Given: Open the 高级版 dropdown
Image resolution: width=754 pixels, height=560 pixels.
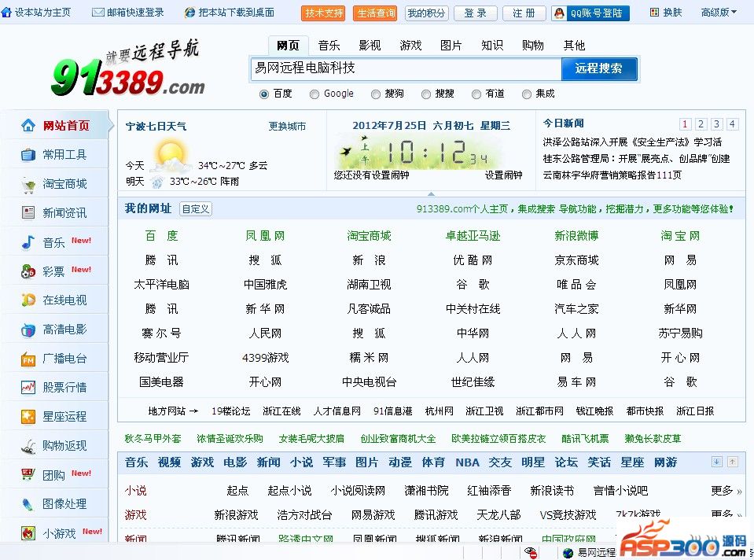Looking at the screenshot, I should pos(719,13).
